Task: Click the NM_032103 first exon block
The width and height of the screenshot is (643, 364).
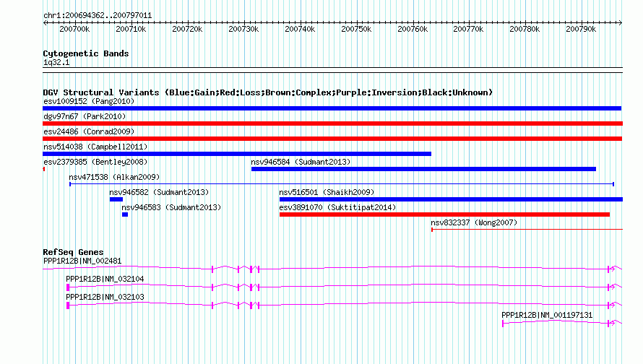Action: (68, 305)
